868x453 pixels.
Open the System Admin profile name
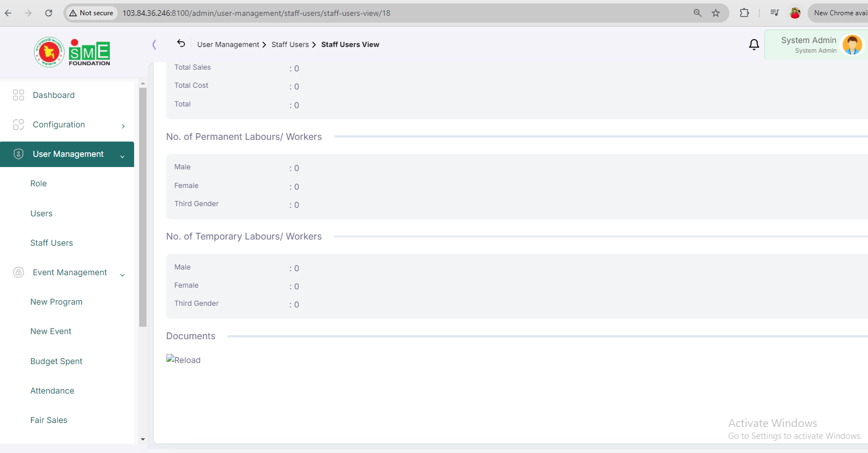[809, 40]
